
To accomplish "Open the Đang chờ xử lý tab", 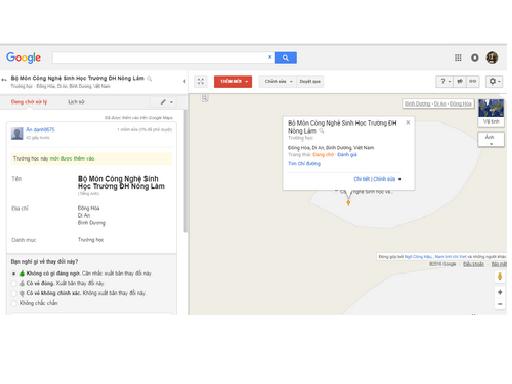I will (x=29, y=102).
